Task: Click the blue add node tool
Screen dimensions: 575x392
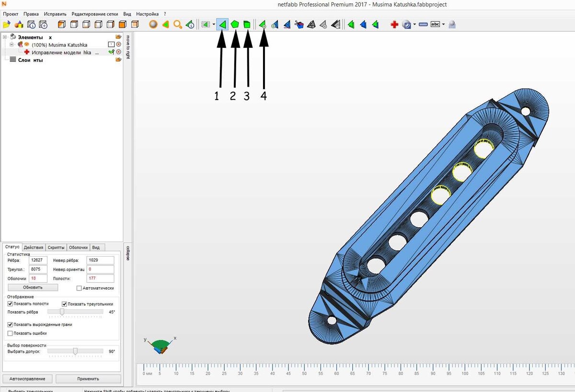Action: tap(275, 24)
